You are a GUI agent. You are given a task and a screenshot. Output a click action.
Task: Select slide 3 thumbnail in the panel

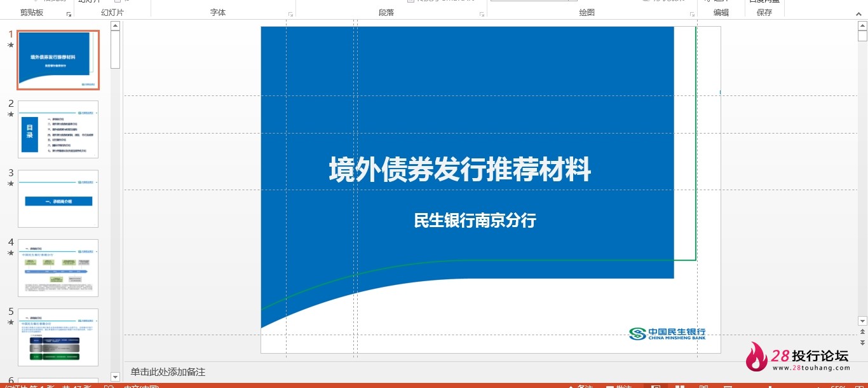click(x=58, y=198)
